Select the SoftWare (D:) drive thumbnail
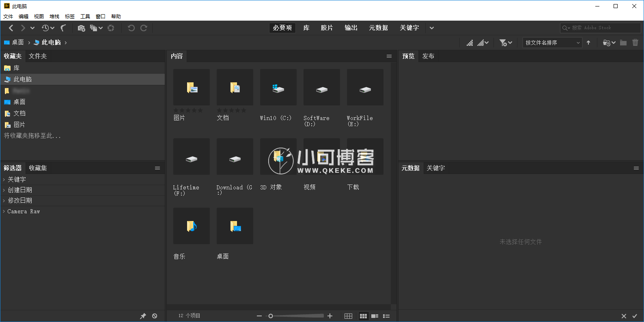 pyautogui.click(x=322, y=87)
